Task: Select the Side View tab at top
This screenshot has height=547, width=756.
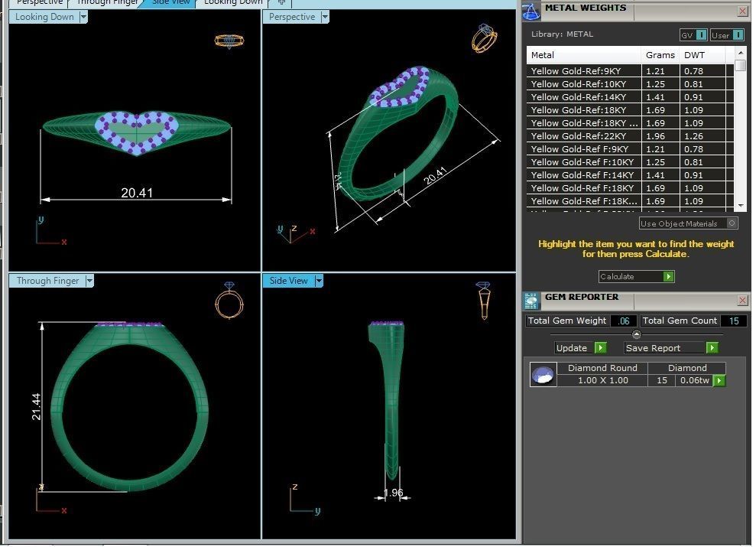Action: [170, 2]
